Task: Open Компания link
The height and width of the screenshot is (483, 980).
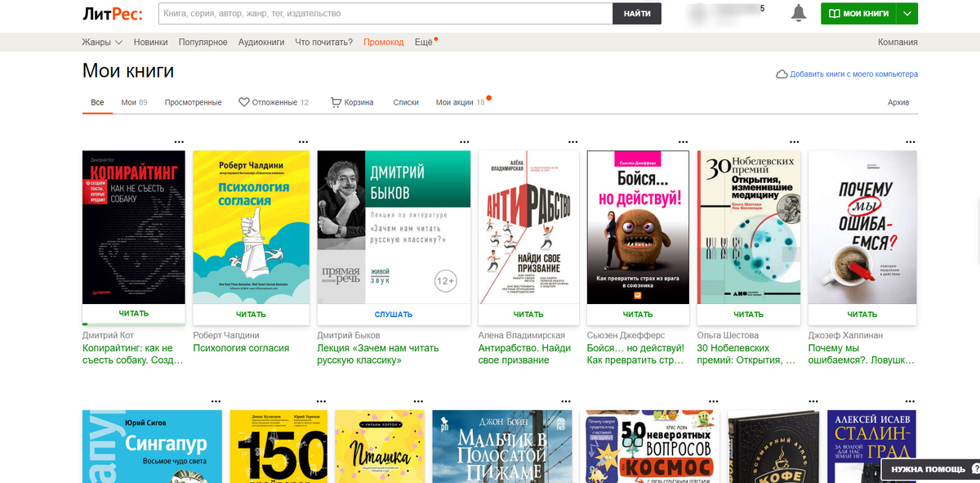Action: tap(898, 42)
